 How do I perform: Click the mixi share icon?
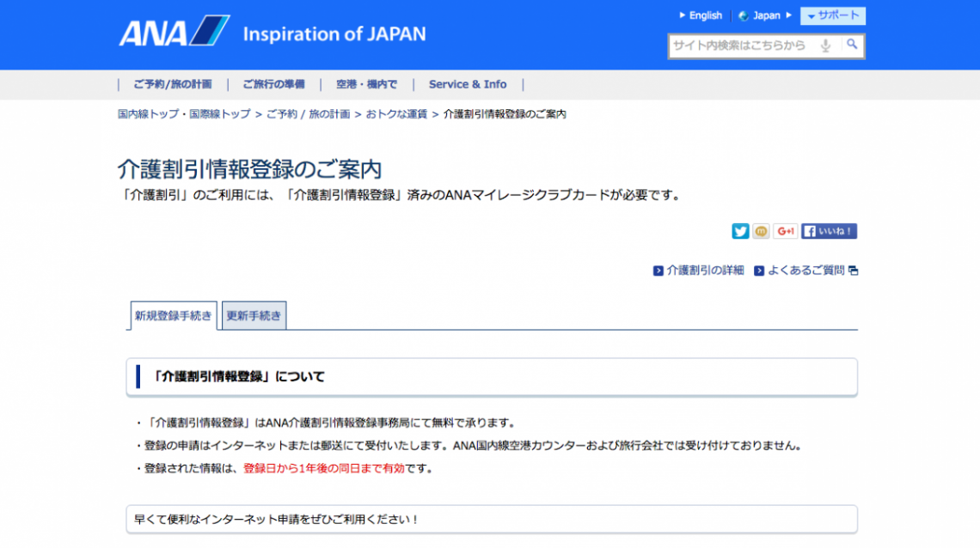pos(761,231)
